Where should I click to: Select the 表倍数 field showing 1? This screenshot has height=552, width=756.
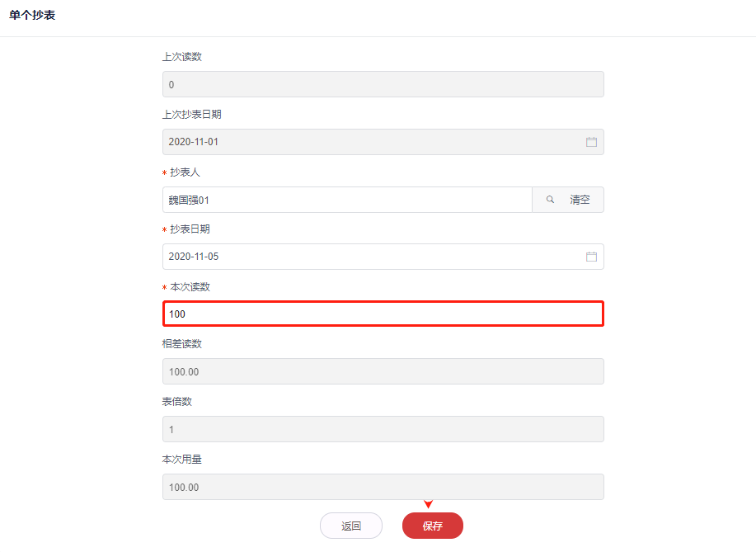point(383,429)
